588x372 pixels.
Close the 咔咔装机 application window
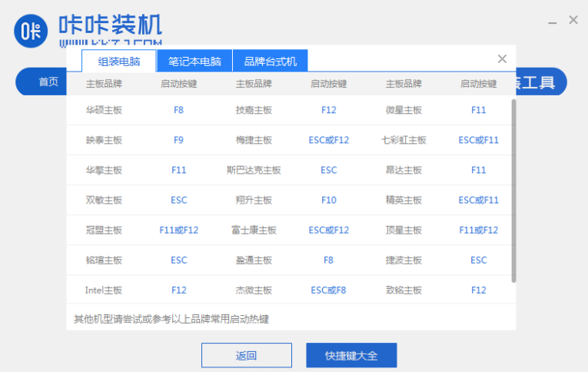point(573,20)
